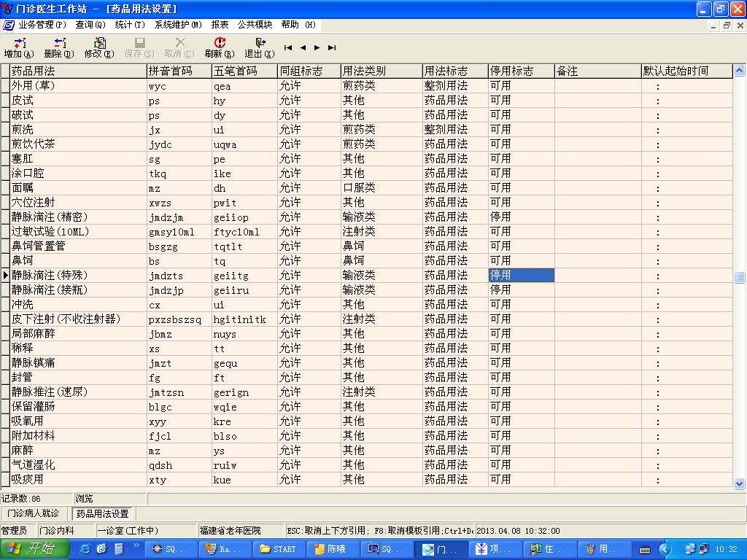
Task: Click the 用法类别 column header
Action: [382, 71]
